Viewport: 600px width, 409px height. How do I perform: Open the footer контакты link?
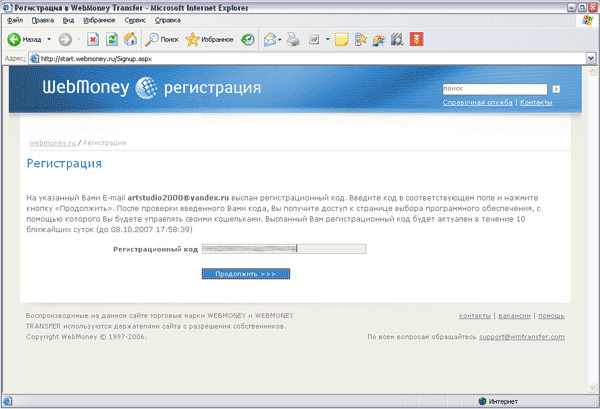474,316
